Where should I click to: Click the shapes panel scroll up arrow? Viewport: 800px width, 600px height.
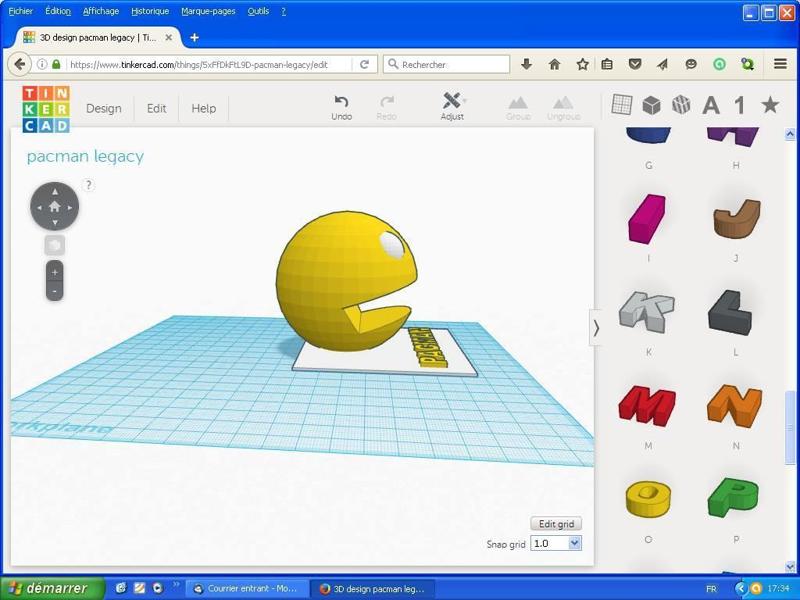[x=790, y=134]
